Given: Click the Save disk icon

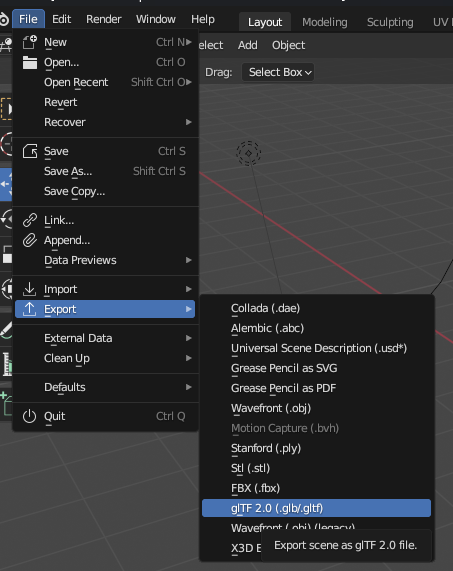Looking at the screenshot, I should click(x=29, y=151).
